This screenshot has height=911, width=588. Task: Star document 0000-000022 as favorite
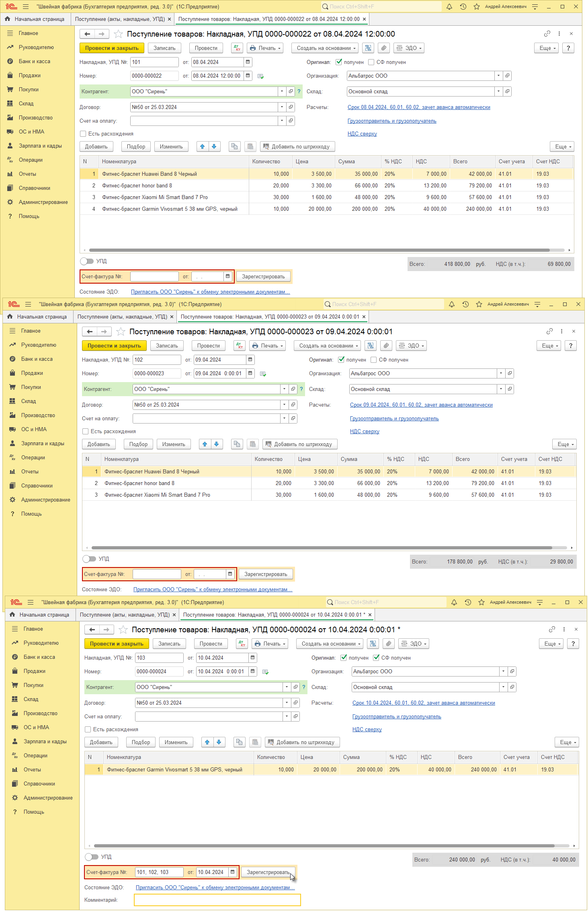(118, 34)
